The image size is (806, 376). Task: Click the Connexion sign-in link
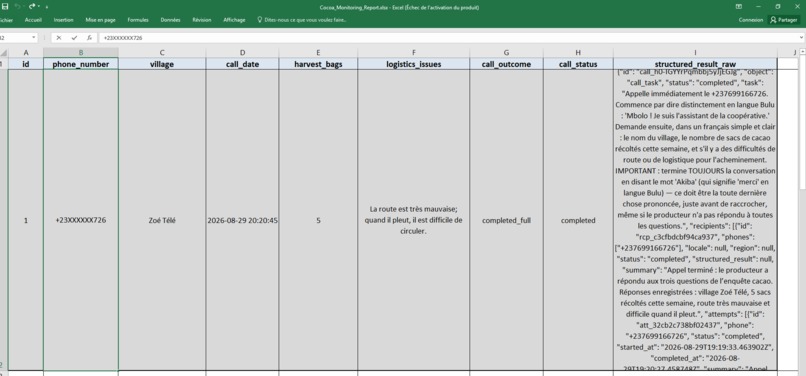pyautogui.click(x=750, y=20)
